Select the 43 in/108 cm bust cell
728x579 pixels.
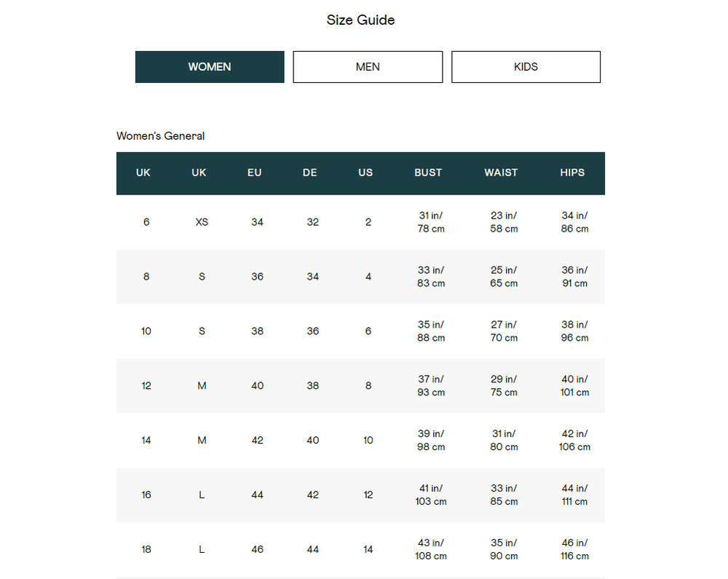(x=431, y=550)
